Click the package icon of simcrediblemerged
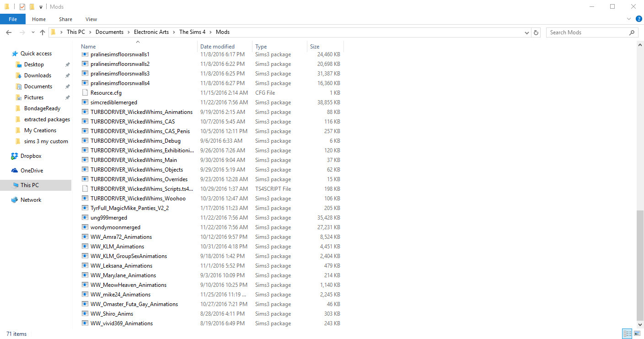 [85, 102]
